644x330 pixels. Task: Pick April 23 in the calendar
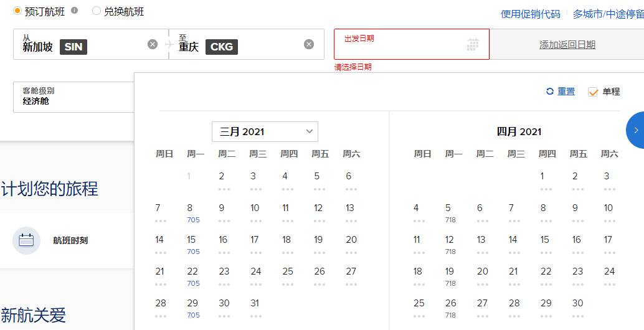(x=577, y=276)
